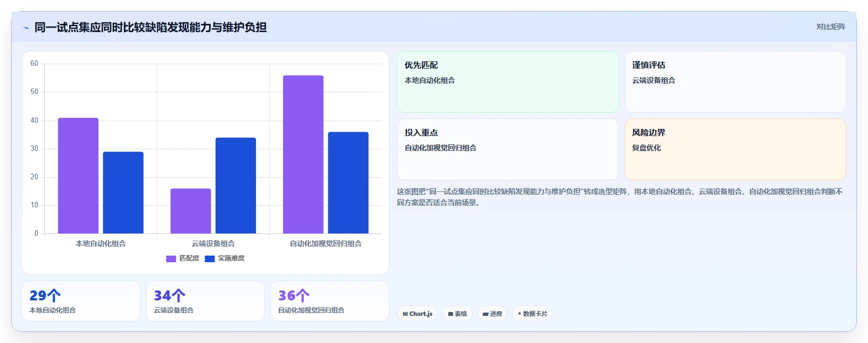Click the lightning icon beside the title
This screenshot has width=868, height=343.
(26, 28)
